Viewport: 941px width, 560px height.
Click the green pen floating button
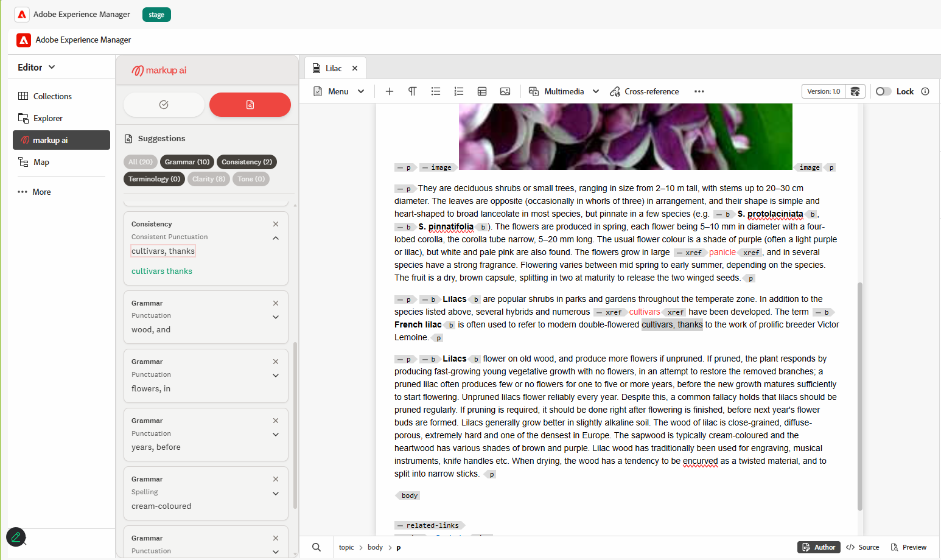click(x=16, y=537)
